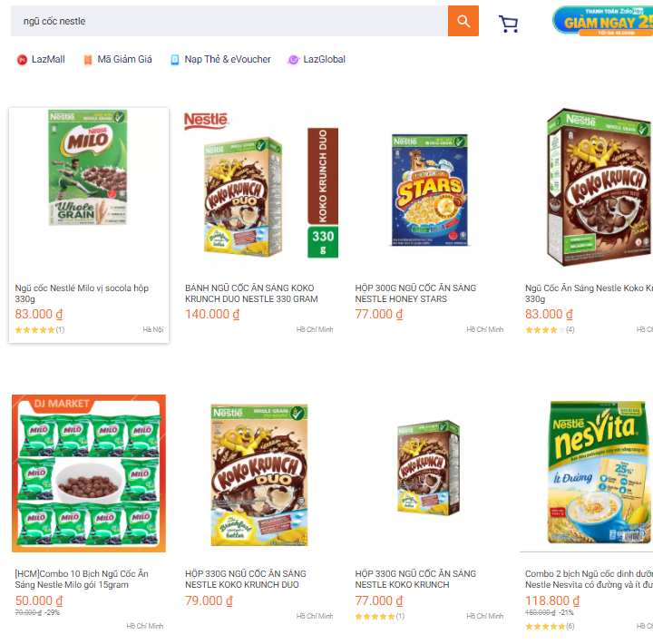Screen dimensions: 653x644
Task: Click the orange search magnifier button
Action: tap(463, 21)
